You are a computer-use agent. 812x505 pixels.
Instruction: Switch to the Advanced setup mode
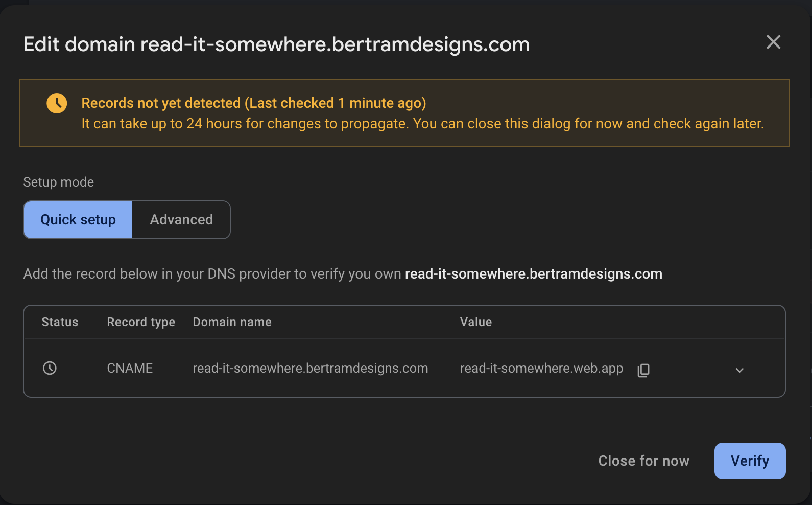coord(181,220)
